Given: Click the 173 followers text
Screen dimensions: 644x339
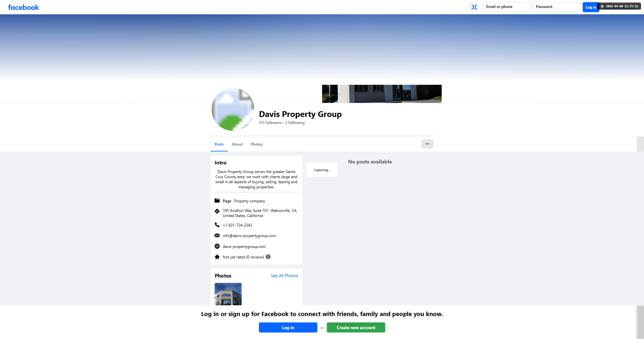Looking at the screenshot, I should coord(270,123).
